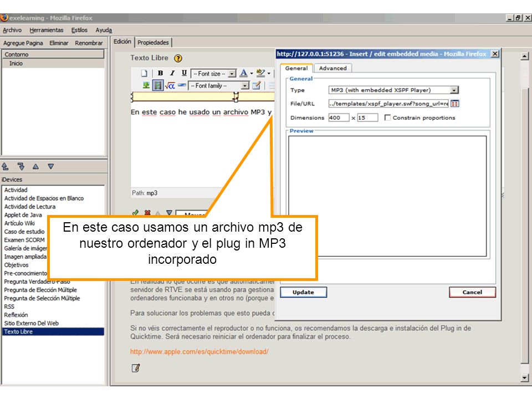Browse for file next to File/URL
Image resolution: width=532 pixels, height=399 pixels.
pos(454,104)
